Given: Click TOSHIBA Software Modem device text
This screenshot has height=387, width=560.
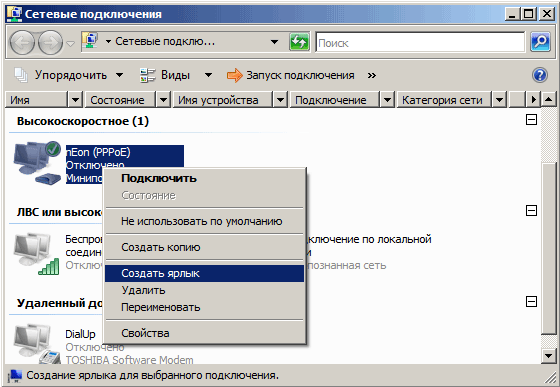Looking at the screenshot, I should pyautogui.click(x=129, y=360).
